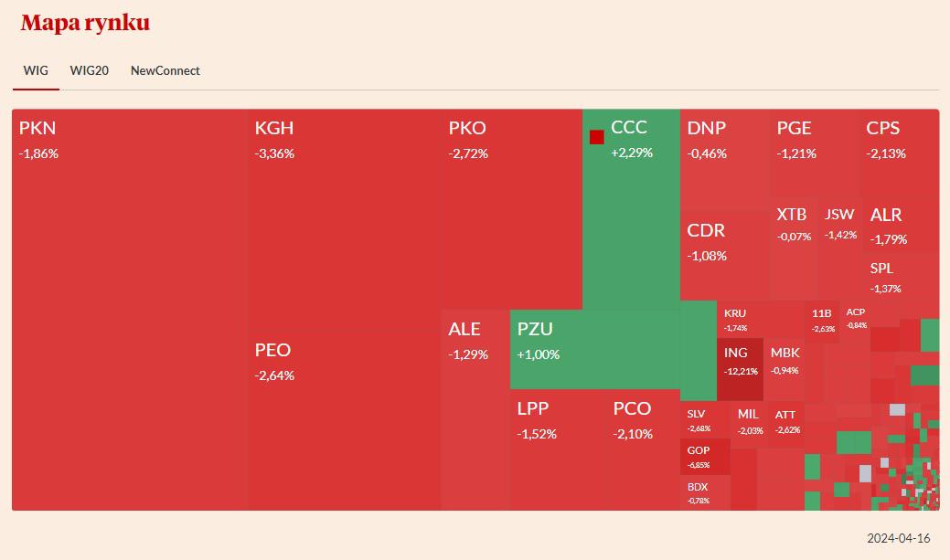This screenshot has width=950, height=560.
Task: Select the MBK tile at -0,94%
Action: click(x=785, y=369)
